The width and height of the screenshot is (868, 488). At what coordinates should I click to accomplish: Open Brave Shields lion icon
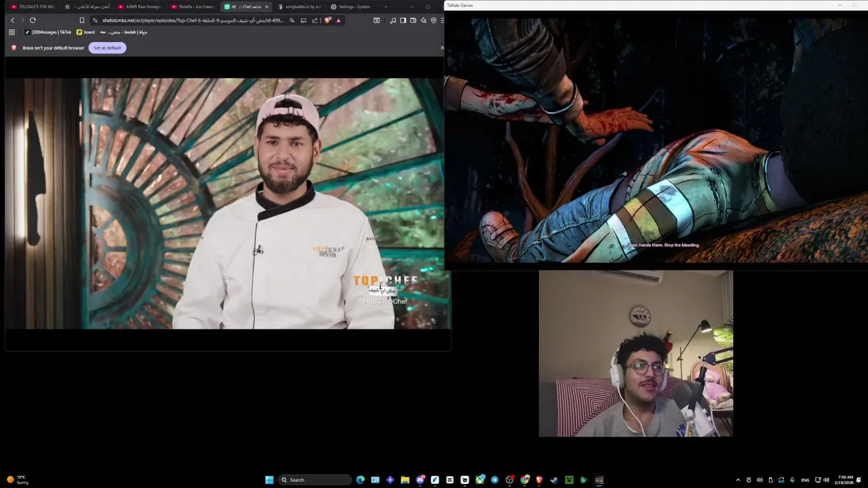coord(328,20)
